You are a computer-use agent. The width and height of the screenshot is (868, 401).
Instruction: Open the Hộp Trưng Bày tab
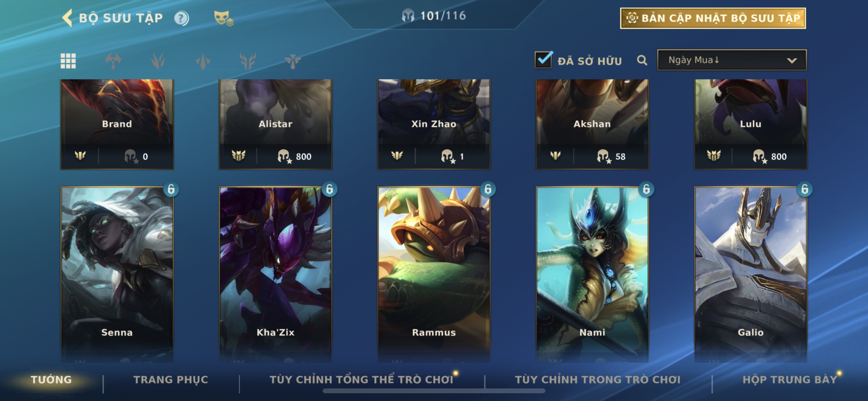tap(790, 379)
